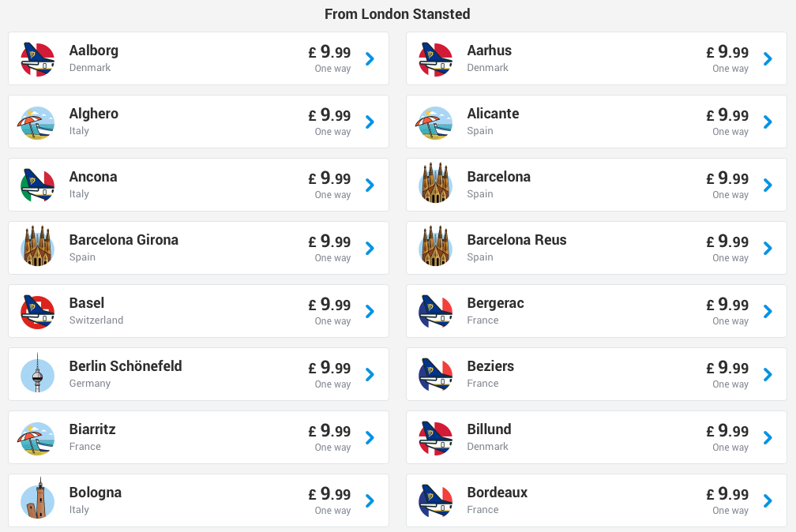Image resolution: width=796 pixels, height=532 pixels.
Task: Open the Barcelona destination link
Action: click(498, 177)
